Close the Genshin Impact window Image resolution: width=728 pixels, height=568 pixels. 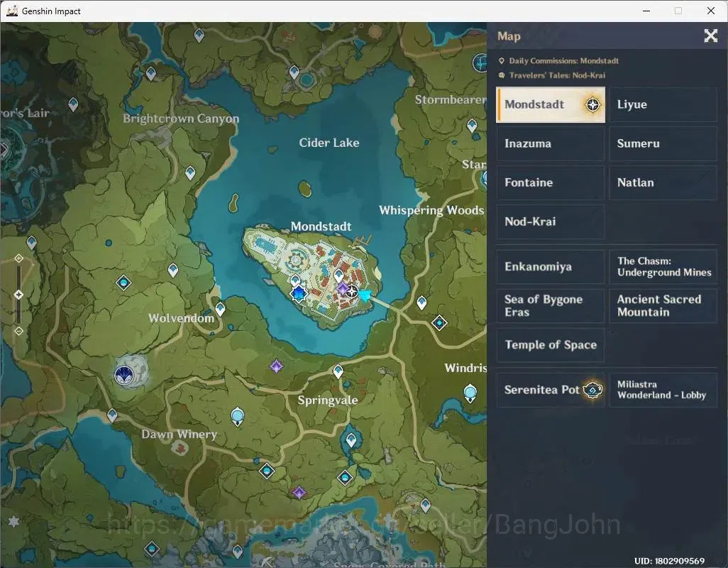(711, 11)
